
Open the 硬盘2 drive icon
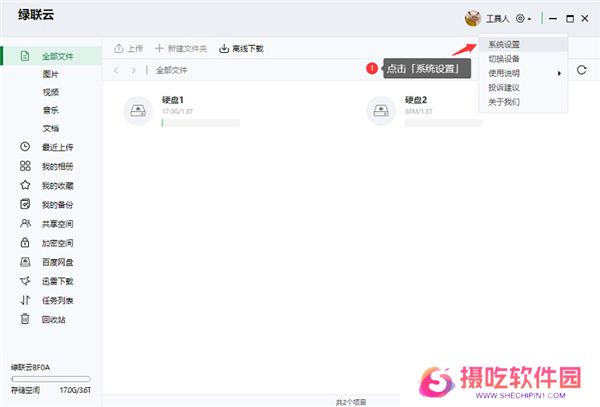[381, 111]
